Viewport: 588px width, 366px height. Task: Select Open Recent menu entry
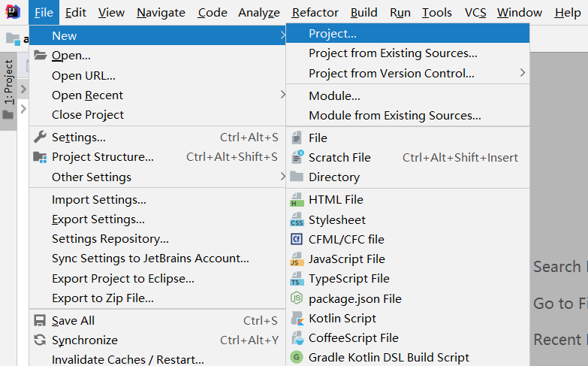pyautogui.click(x=158, y=95)
